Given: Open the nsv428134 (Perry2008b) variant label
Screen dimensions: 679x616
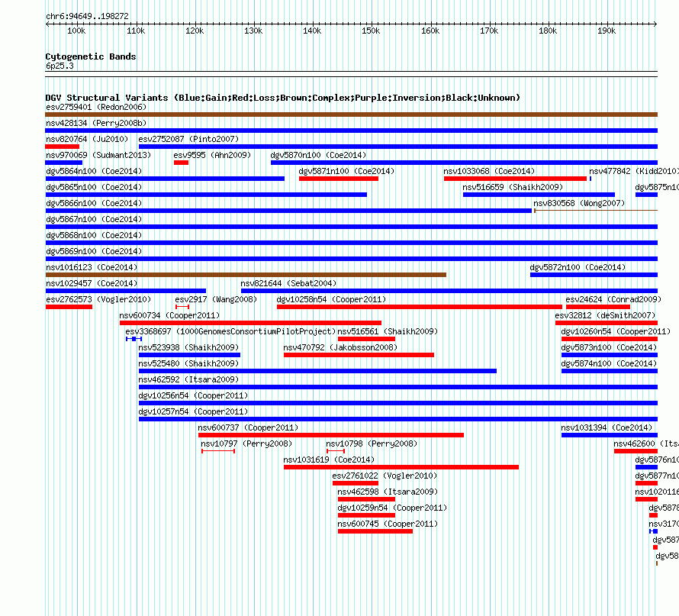Looking at the screenshot, I should (96, 123).
